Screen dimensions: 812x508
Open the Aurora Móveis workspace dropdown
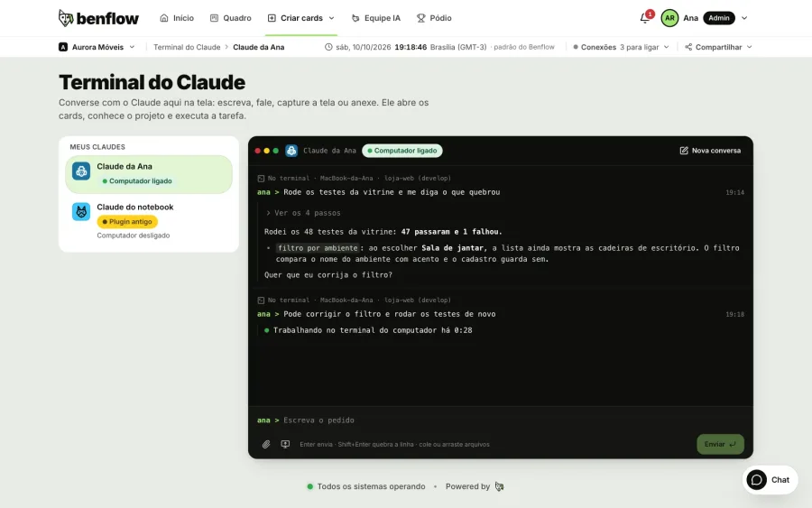97,47
